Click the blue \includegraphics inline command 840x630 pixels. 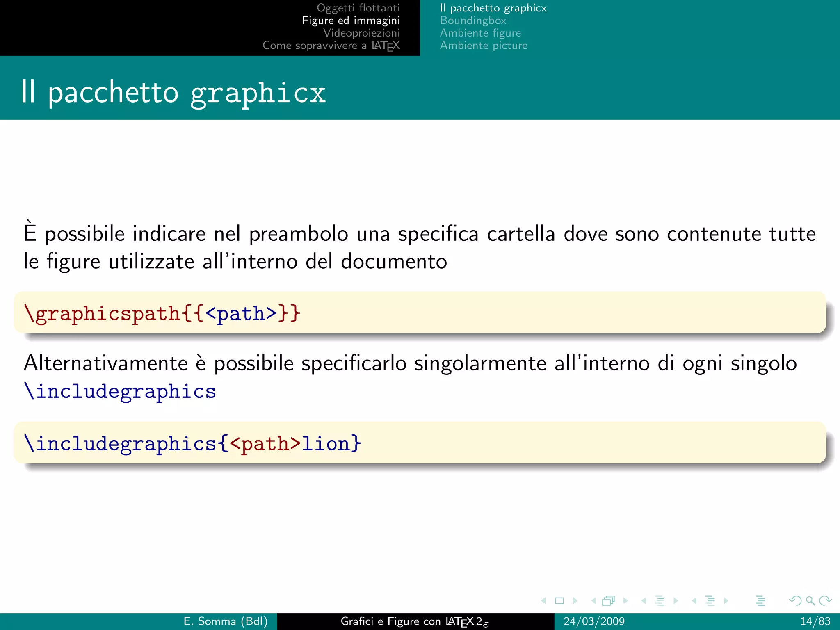tap(120, 391)
